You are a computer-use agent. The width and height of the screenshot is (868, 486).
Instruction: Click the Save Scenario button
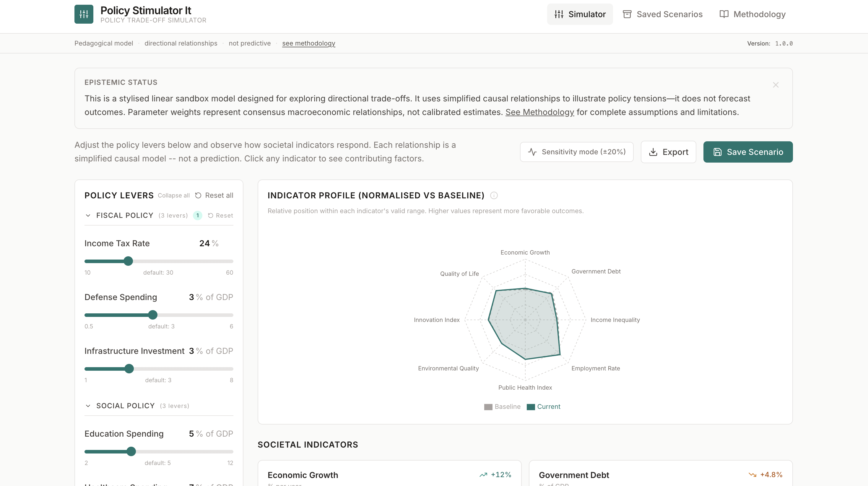point(748,152)
